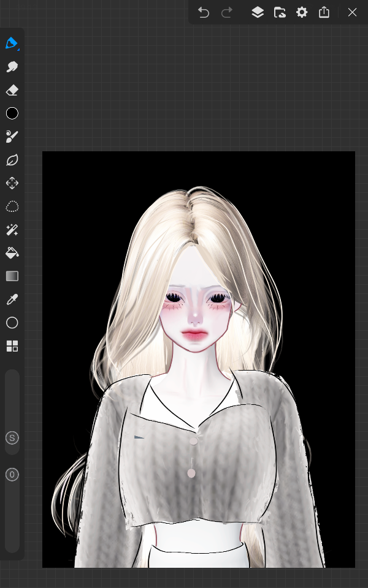
Task: Click the opacity slider handle
Action: pyautogui.click(x=12, y=474)
